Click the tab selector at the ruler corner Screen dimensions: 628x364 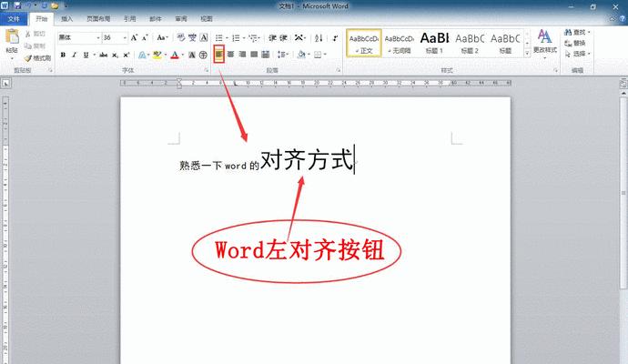tap(5, 84)
